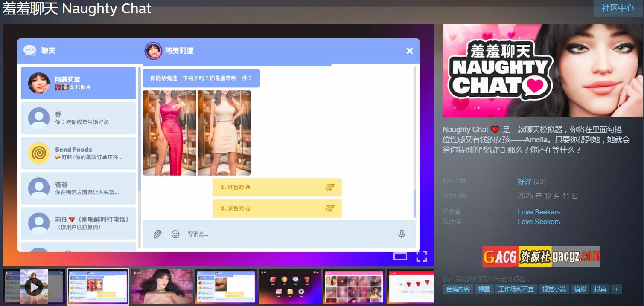This screenshot has height=306, width=644.
Task: Open the Send Foods conversation
Action: 79,153
